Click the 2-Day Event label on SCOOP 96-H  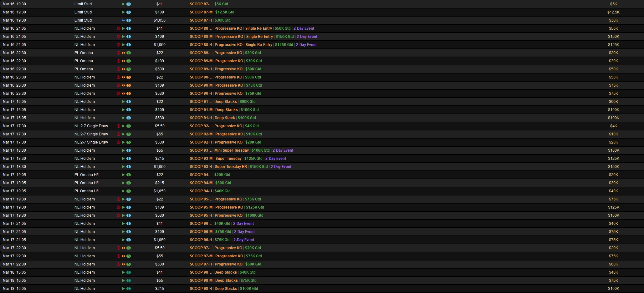pos(243,240)
